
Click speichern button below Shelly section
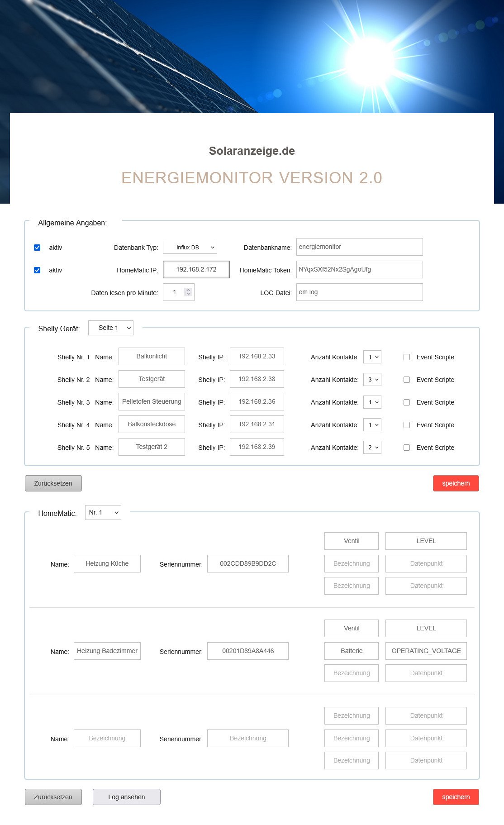(456, 483)
